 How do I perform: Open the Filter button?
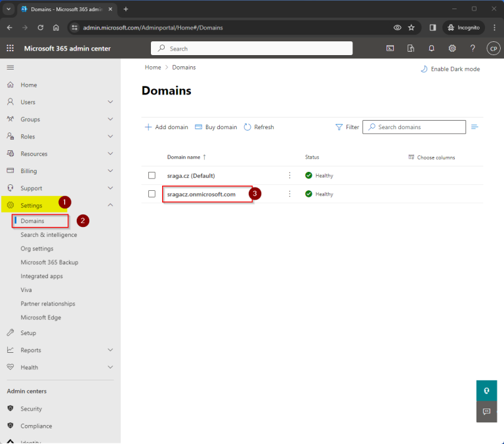347,127
